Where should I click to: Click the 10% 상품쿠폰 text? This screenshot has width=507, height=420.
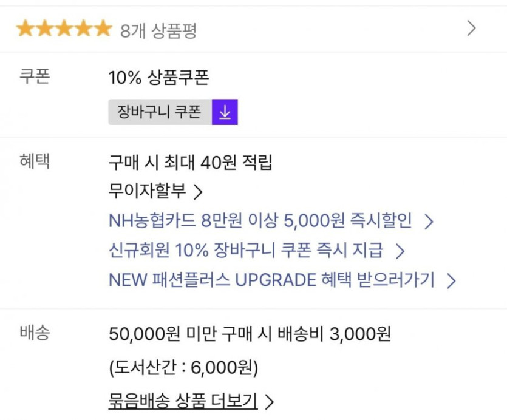pos(158,78)
